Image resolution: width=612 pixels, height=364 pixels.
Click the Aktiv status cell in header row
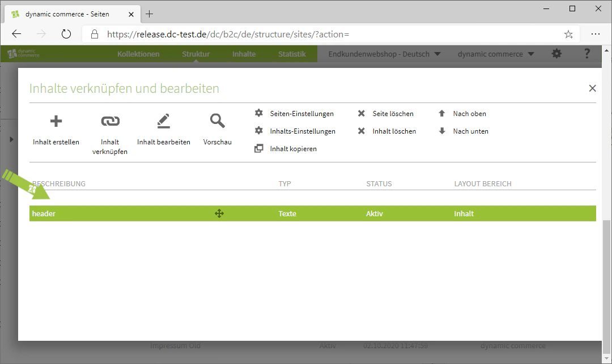coord(375,213)
